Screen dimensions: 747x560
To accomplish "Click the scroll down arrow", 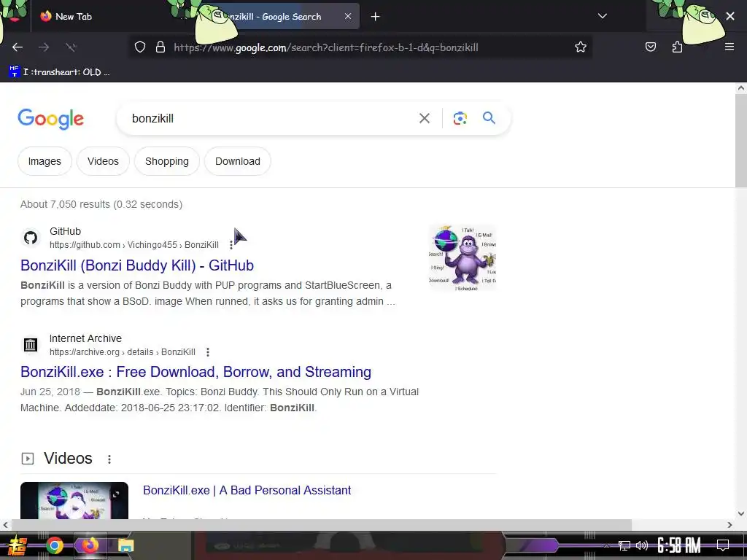I will [741, 513].
